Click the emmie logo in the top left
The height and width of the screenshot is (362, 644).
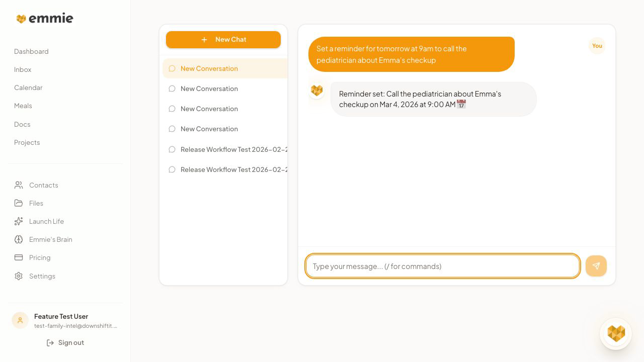tap(44, 18)
